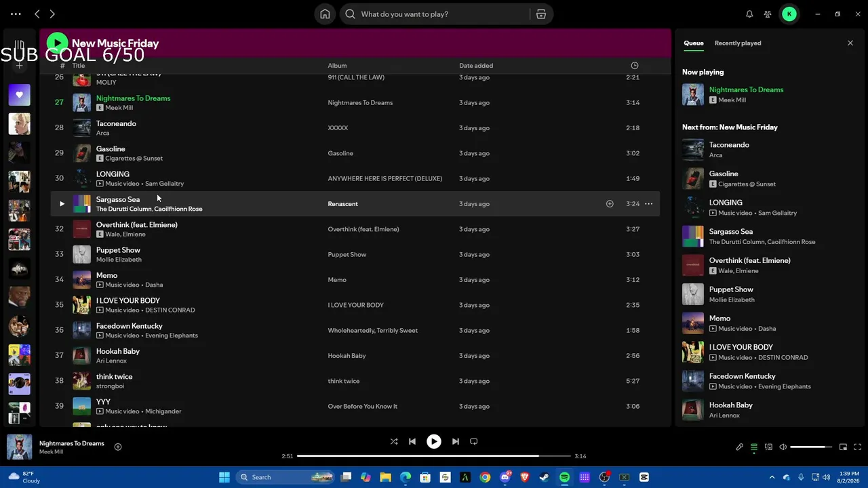Switch to the Queue tab
This screenshot has height=488, width=868.
click(693, 43)
